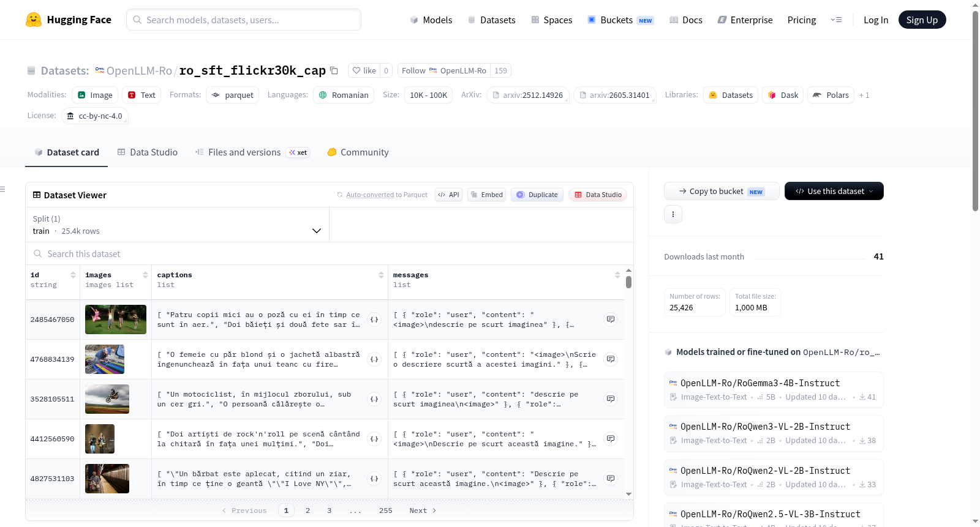980x527 pixels.
Task: Open the Files and versions tab
Action: point(252,152)
